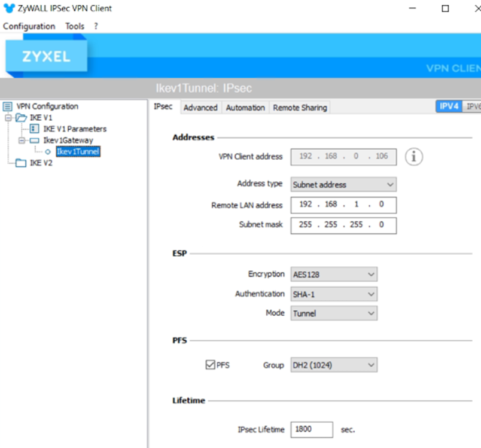Open the Authentication SHA-1 dropdown
The image size is (481, 448).
[334, 294]
